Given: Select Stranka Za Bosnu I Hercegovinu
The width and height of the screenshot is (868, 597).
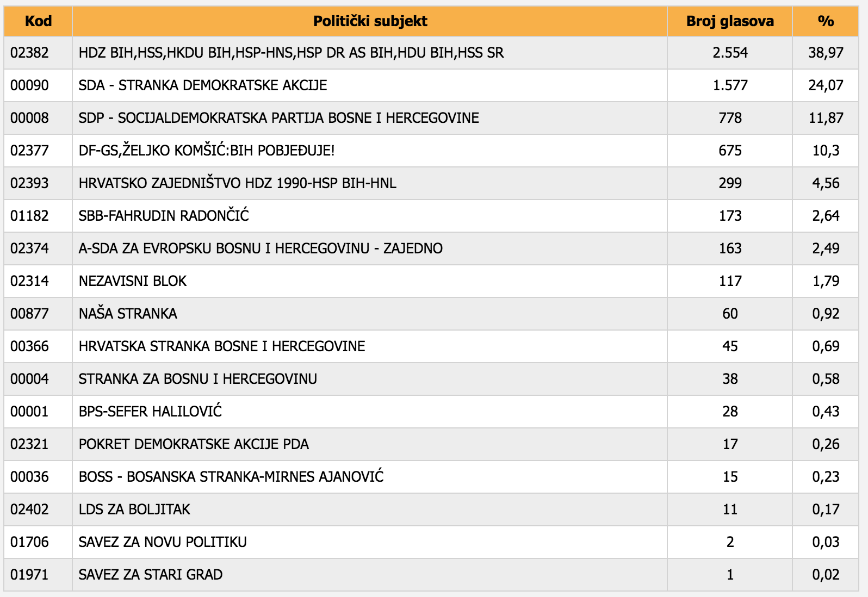Looking at the screenshot, I should pyautogui.click(x=197, y=379).
